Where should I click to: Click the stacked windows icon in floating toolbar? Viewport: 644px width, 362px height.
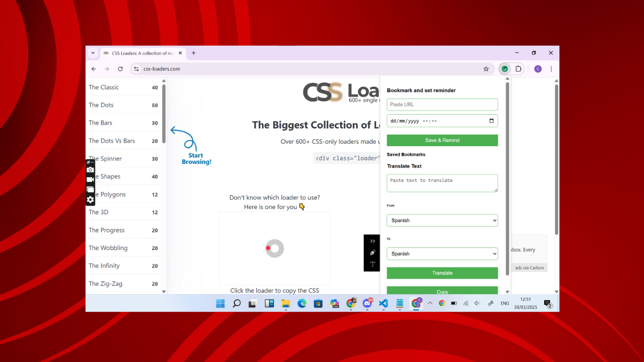[x=90, y=190]
